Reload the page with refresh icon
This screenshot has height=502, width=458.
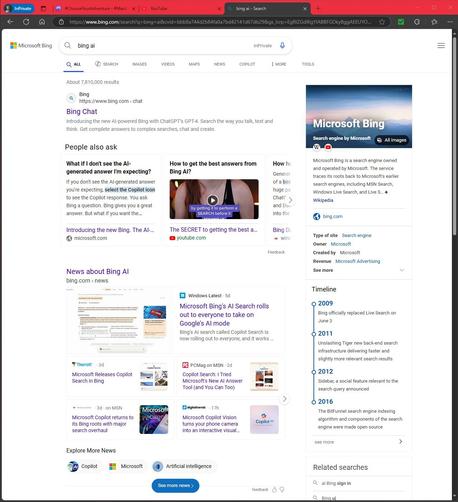[x=26, y=22]
